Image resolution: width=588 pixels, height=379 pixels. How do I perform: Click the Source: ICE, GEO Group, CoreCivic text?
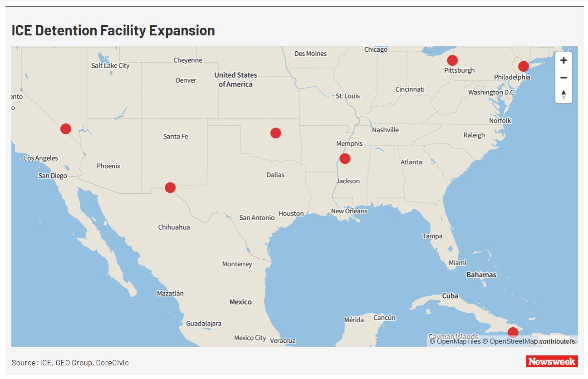[x=70, y=362]
